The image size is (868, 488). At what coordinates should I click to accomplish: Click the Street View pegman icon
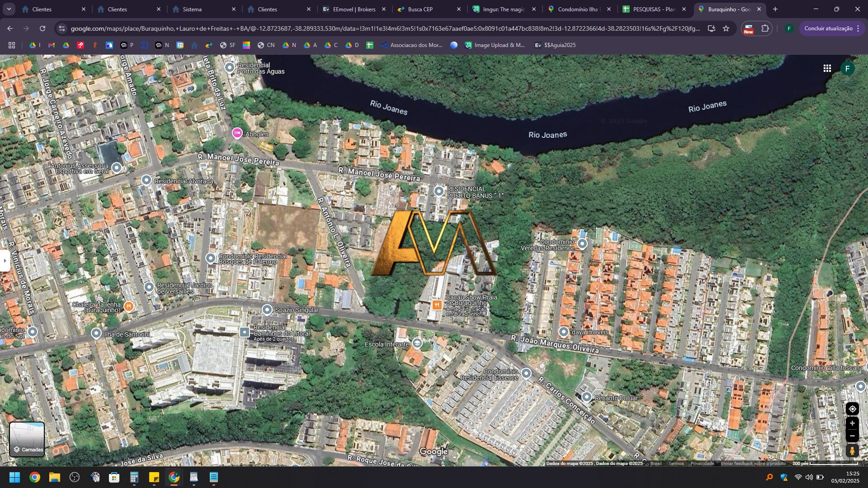tap(852, 450)
